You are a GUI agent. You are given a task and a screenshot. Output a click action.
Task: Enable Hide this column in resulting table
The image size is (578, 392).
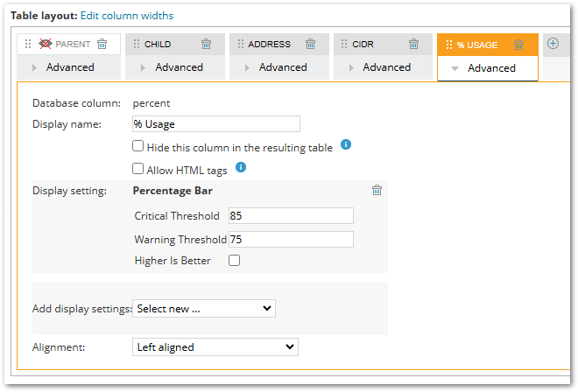pyautogui.click(x=138, y=147)
